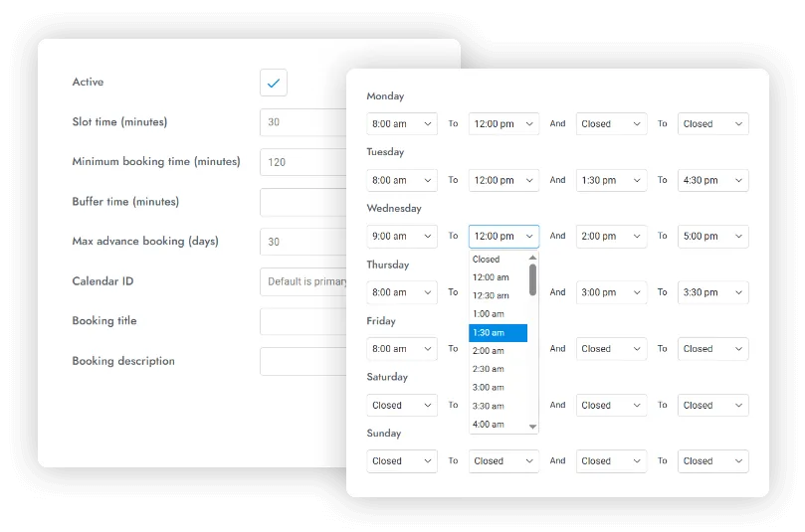Image resolution: width=805 pixels, height=532 pixels.
Task: Select 3:30 am in open list
Action: [x=498, y=406]
